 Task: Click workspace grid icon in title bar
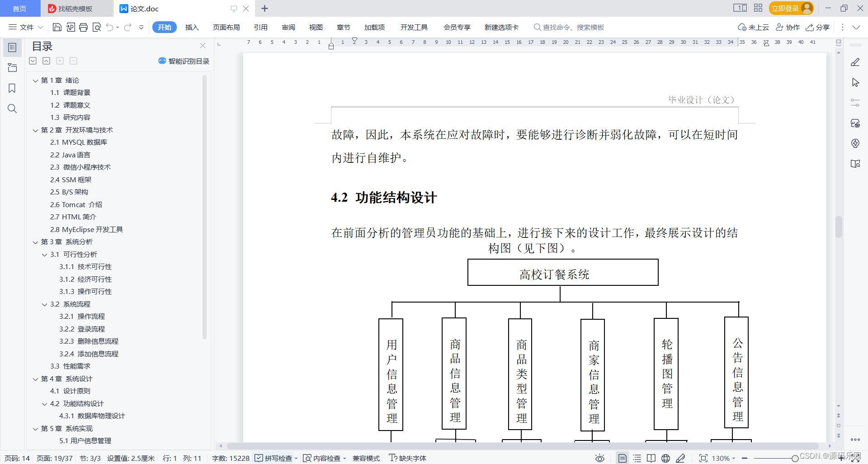click(758, 8)
